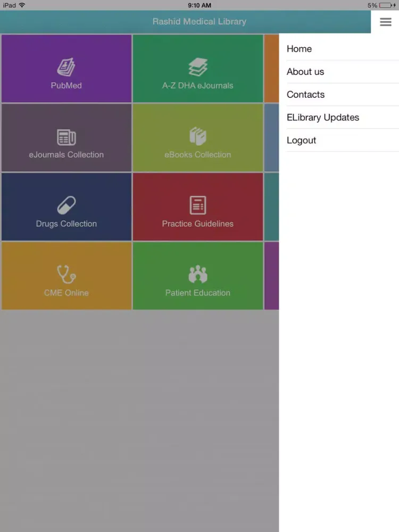Screen dimensions: 399x532
Task: Click the Patient Education label
Action: coord(198,293)
